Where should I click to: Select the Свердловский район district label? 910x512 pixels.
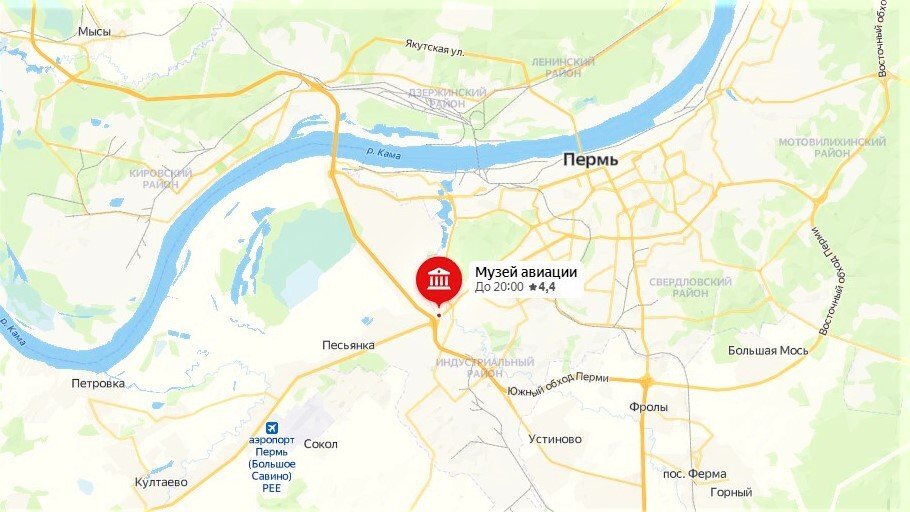point(690,287)
